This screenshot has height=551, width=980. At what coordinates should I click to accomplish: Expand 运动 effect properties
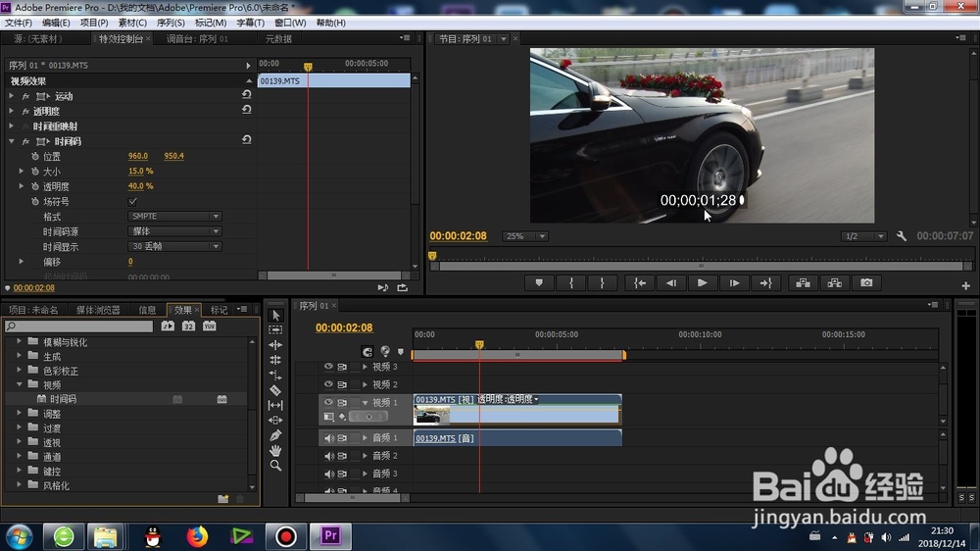11,96
